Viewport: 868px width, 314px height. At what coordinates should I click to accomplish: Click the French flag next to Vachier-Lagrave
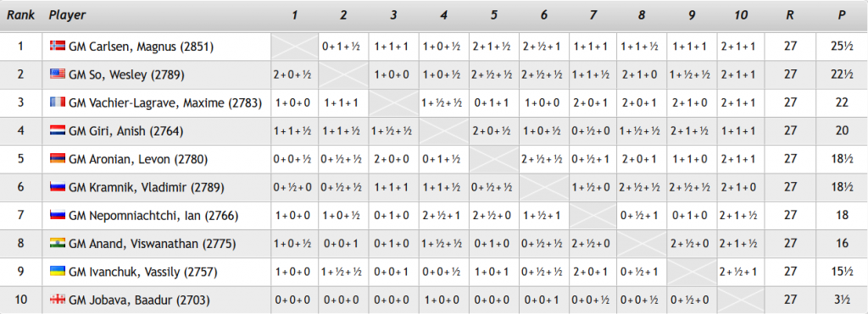tap(58, 102)
